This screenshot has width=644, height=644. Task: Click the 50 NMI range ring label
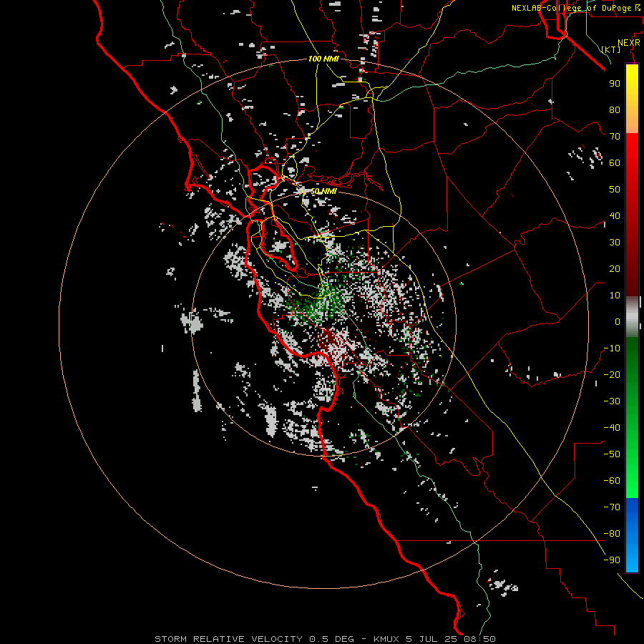pos(323,191)
